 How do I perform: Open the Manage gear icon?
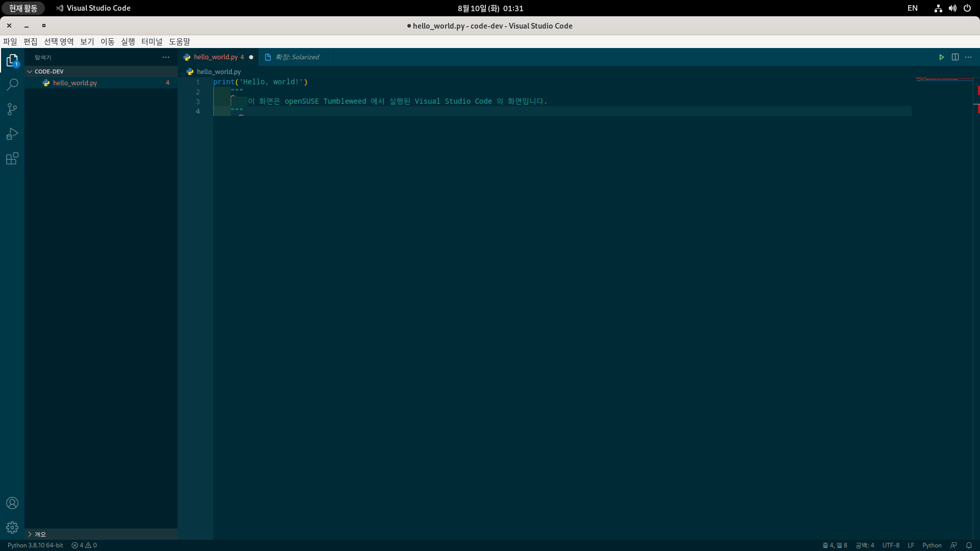[12, 528]
